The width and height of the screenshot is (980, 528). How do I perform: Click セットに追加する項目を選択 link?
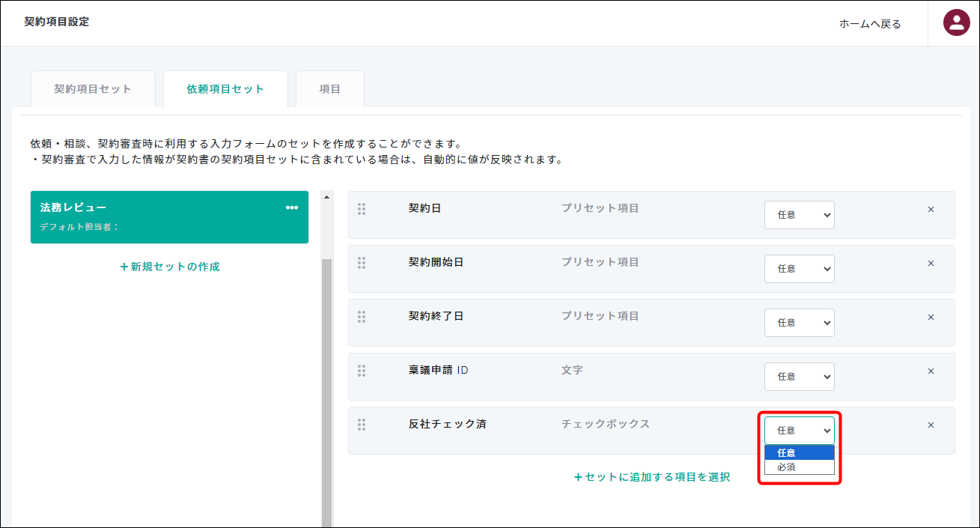click(x=653, y=476)
